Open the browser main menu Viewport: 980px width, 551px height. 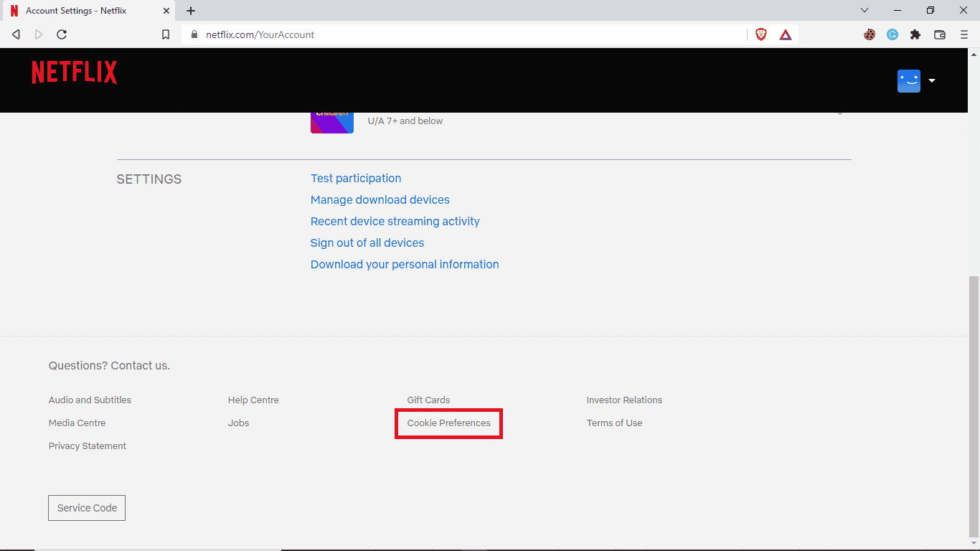tap(964, 34)
